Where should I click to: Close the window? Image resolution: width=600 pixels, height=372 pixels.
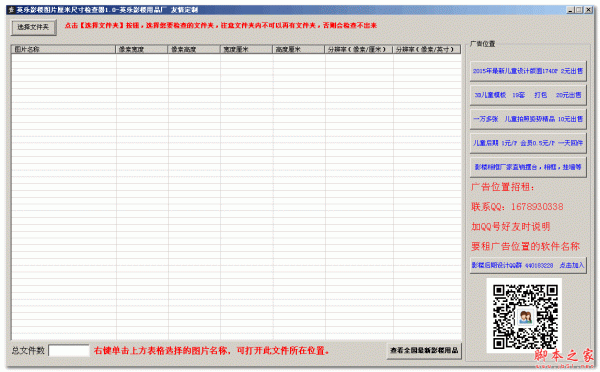tap(589, 10)
